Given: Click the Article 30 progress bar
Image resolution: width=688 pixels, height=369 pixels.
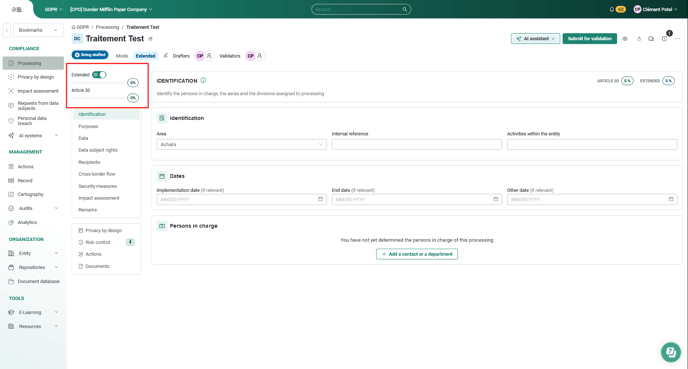Looking at the screenshot, I should [x=98, y=98].
